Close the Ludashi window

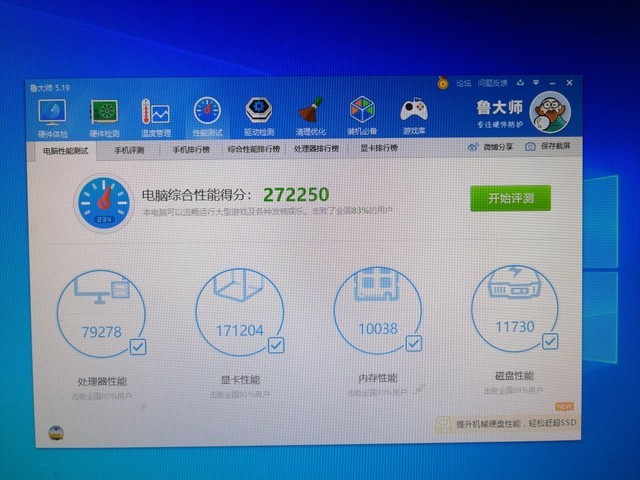click(x=569, y=83)
